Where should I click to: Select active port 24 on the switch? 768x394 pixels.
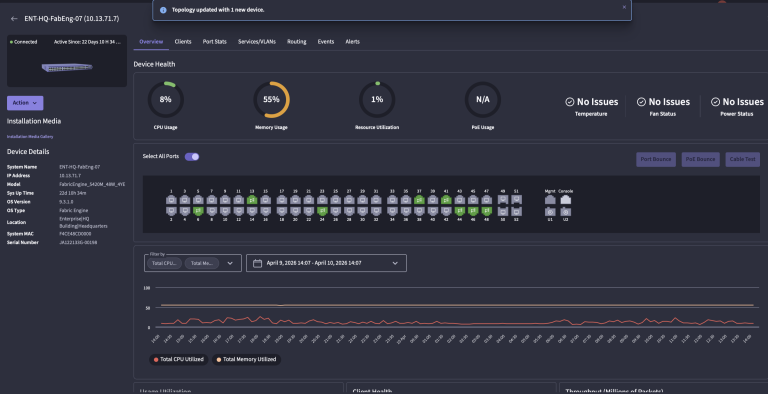pyautogui.click(x=322, y=211)
